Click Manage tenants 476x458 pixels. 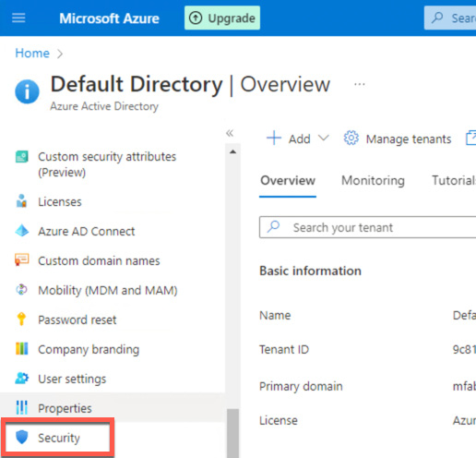409,139
